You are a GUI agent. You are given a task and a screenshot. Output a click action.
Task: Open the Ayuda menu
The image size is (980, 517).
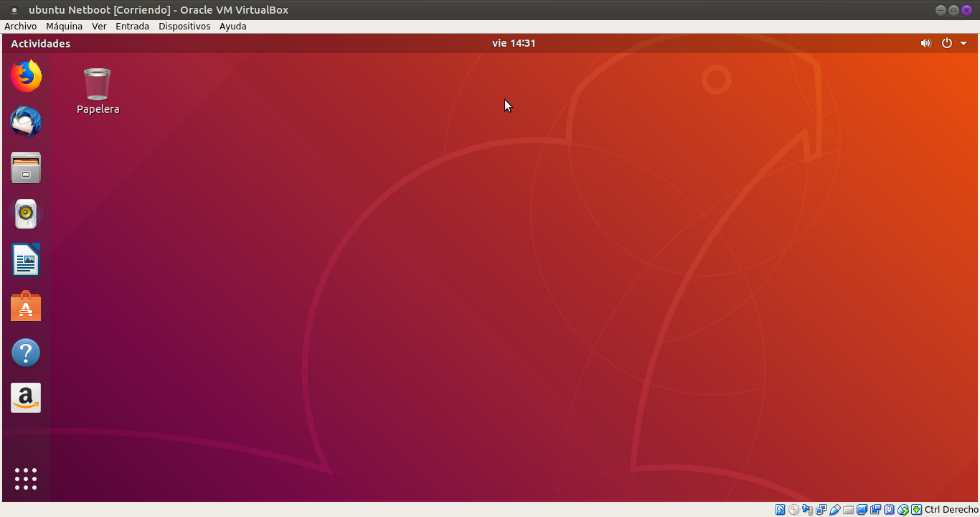click(x=232, y=26)
